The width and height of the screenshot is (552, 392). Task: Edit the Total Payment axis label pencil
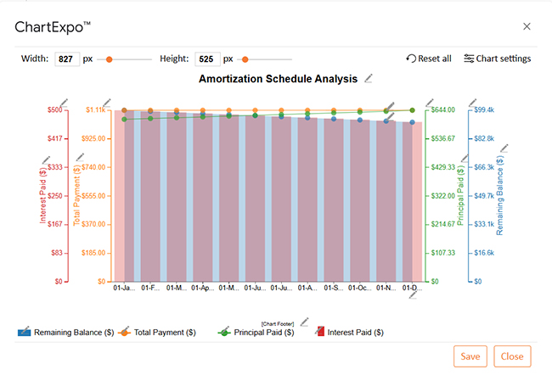[81, 157]
